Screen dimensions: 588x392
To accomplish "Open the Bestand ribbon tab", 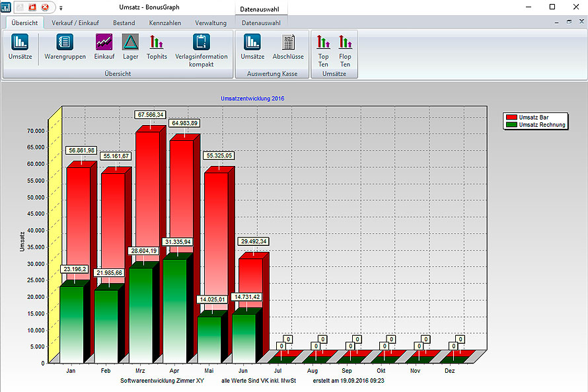I will pos(124,23).
